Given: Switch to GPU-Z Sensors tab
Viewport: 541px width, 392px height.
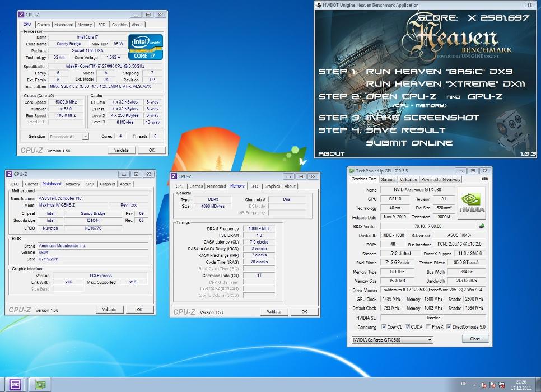Looking at the screenshot, I should [x=388, y=179].
